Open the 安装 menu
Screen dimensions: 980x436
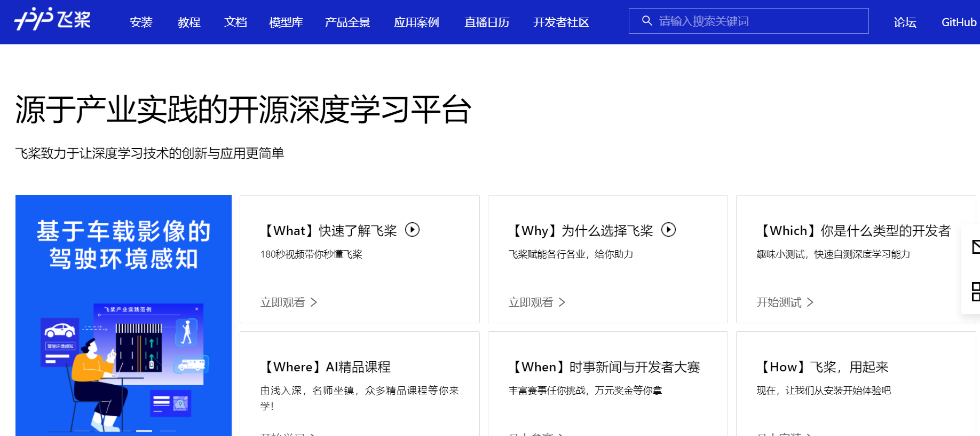tap(141, 22)
